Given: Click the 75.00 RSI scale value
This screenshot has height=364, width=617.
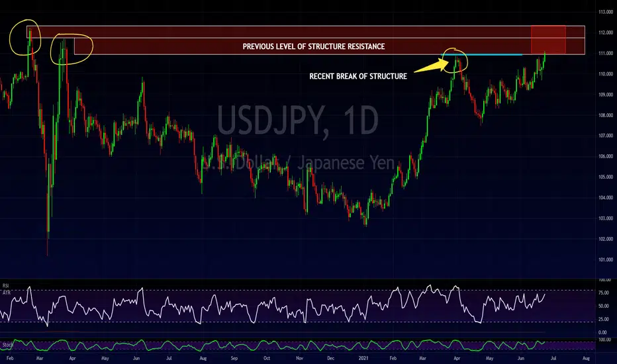Looking at the screenshot, I should pyautogui.click(x=603, y=293).
